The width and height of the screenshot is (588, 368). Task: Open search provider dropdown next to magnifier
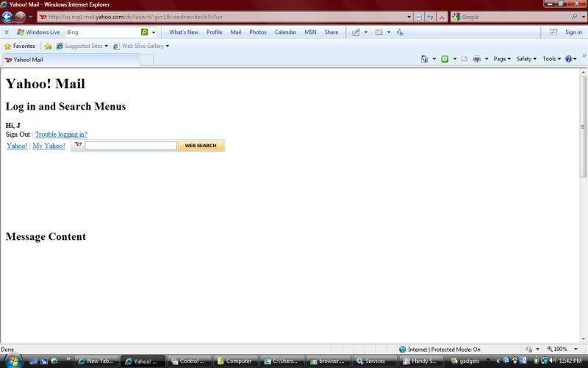pos(583,17)
